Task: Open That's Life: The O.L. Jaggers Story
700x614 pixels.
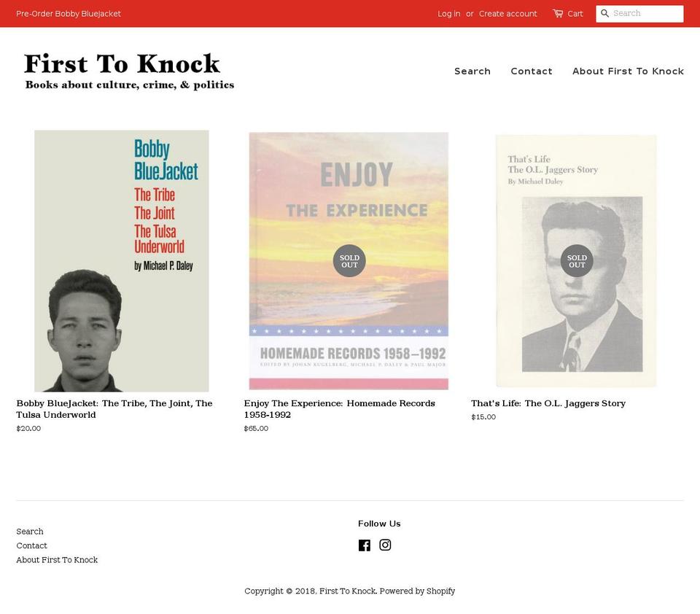Action: [x=576, y=260]
